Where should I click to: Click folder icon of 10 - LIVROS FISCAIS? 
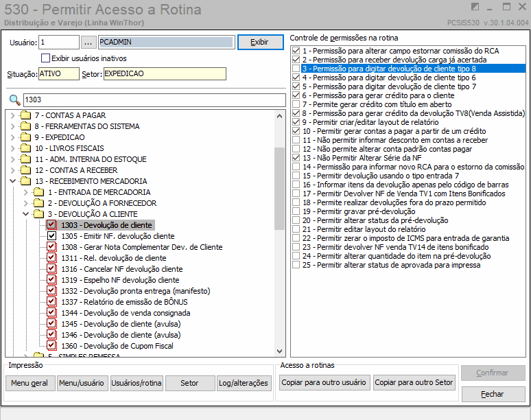coord(25,148)
